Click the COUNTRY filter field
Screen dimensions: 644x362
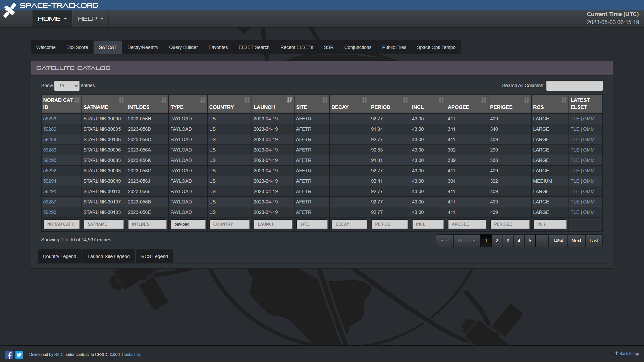pos(229,224)
